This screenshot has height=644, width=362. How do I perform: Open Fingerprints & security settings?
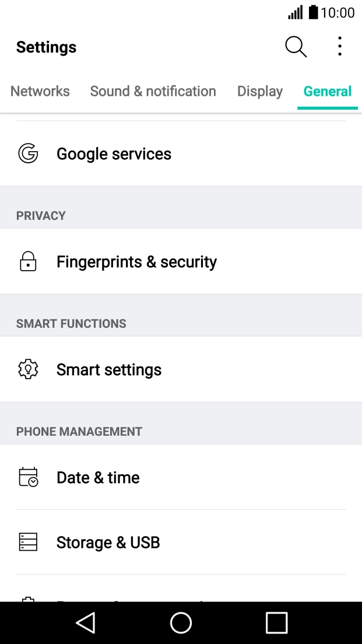pos(136,261)
